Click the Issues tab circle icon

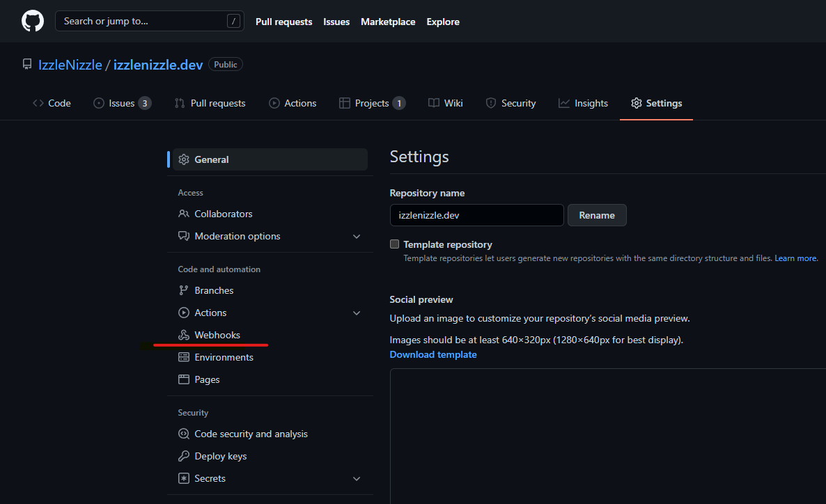pyautogui.click(x=98, y=103)
